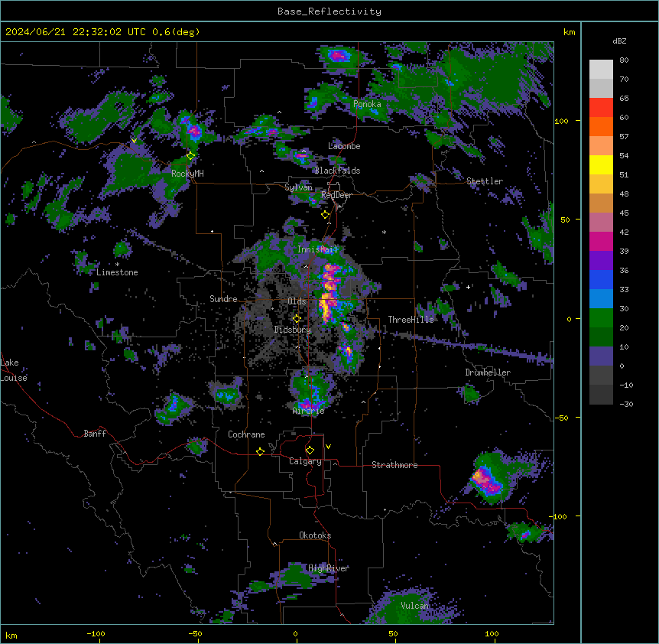Click the Stettler town label
The height and width of the screenshot is (644, 659).
[485, 181]
